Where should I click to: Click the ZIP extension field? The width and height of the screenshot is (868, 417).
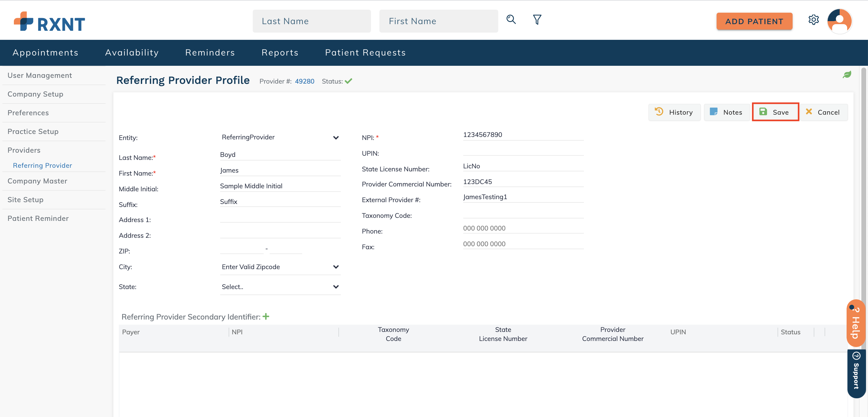[286, 248]
